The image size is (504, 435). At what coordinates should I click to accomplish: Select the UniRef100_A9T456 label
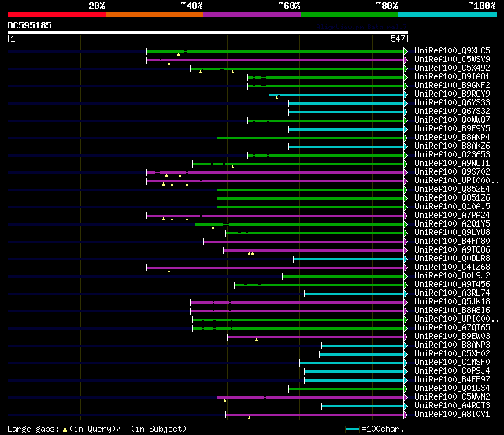pos(452,285)
